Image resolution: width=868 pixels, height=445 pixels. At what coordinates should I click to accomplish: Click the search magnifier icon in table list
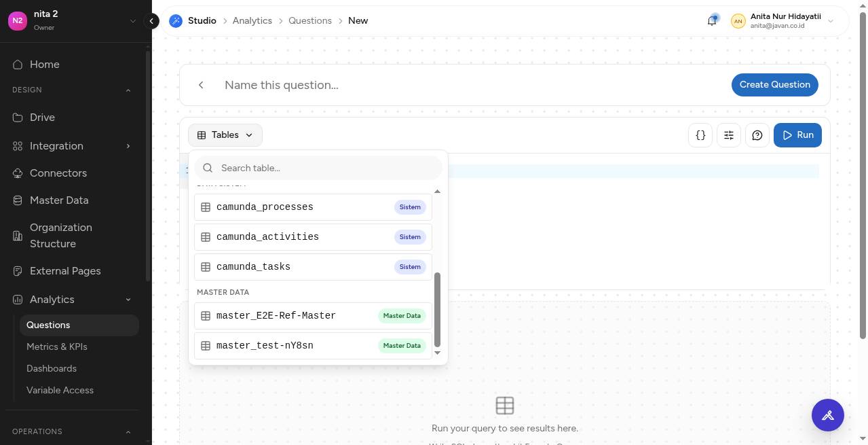click(208, 168)
